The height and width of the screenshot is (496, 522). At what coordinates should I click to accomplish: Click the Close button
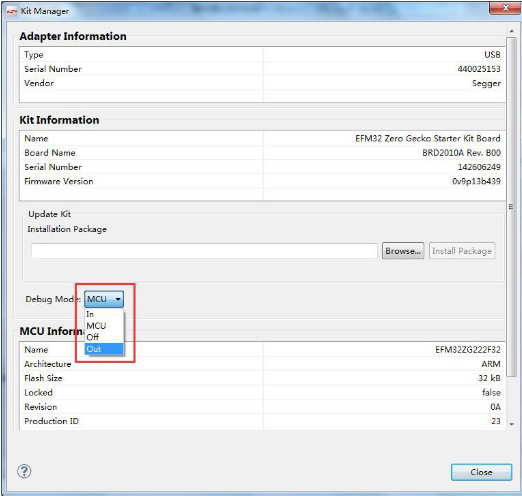[481, 472]
